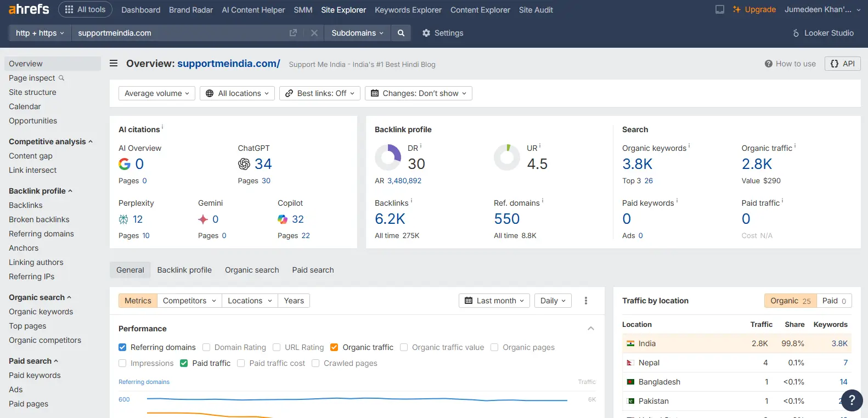Click the Bangladesh flag icon
The height and width of the screenshot is (418, 868).
pos(630,382)
